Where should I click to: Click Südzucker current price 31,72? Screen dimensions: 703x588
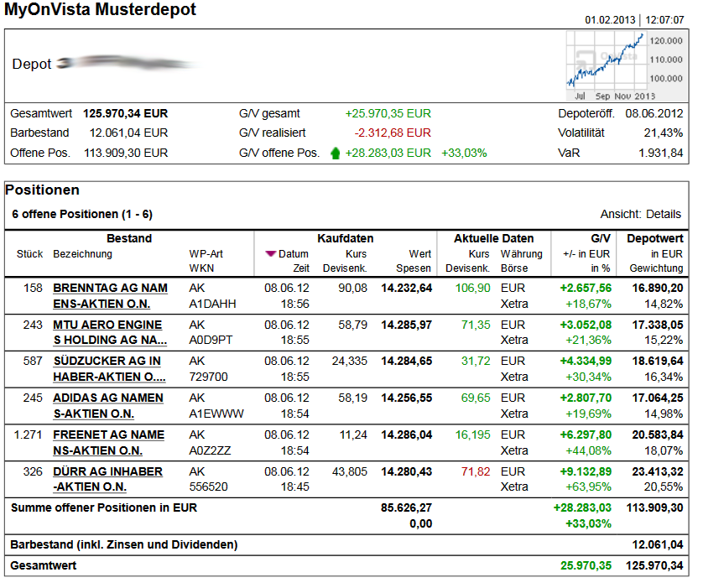pos(476,362)
